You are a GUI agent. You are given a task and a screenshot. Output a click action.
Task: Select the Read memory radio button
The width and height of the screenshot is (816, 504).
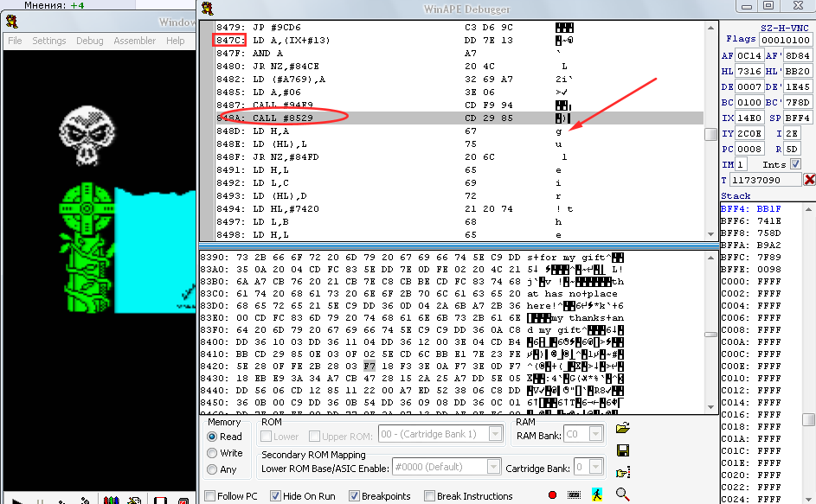tap(212, 437)
